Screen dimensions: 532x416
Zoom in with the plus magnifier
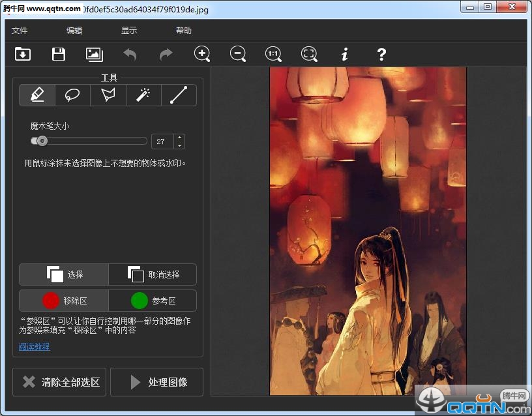coord(202,55)
